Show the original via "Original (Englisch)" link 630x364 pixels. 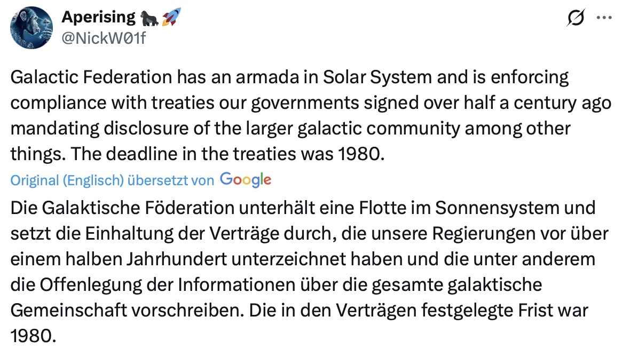[67, 180]
